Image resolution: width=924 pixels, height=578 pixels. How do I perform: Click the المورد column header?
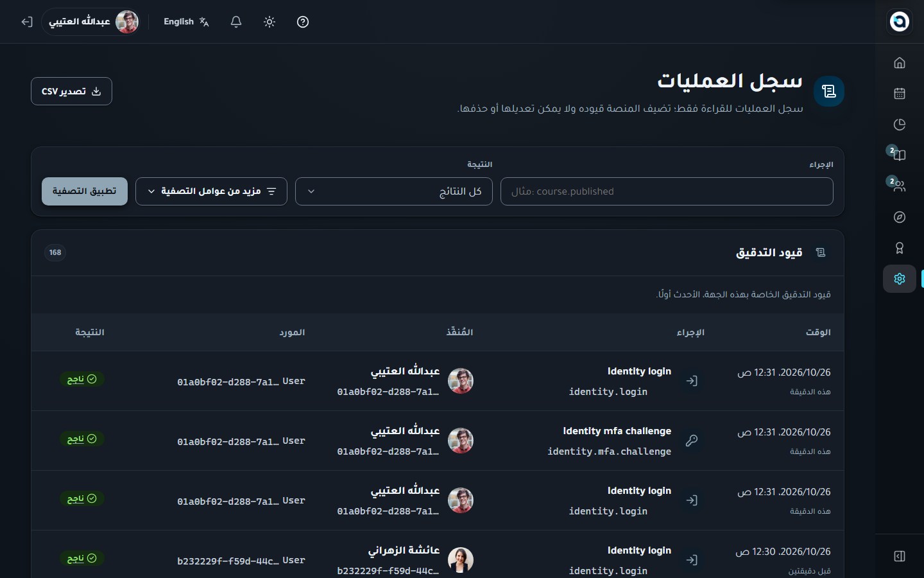tap(292, 332)
